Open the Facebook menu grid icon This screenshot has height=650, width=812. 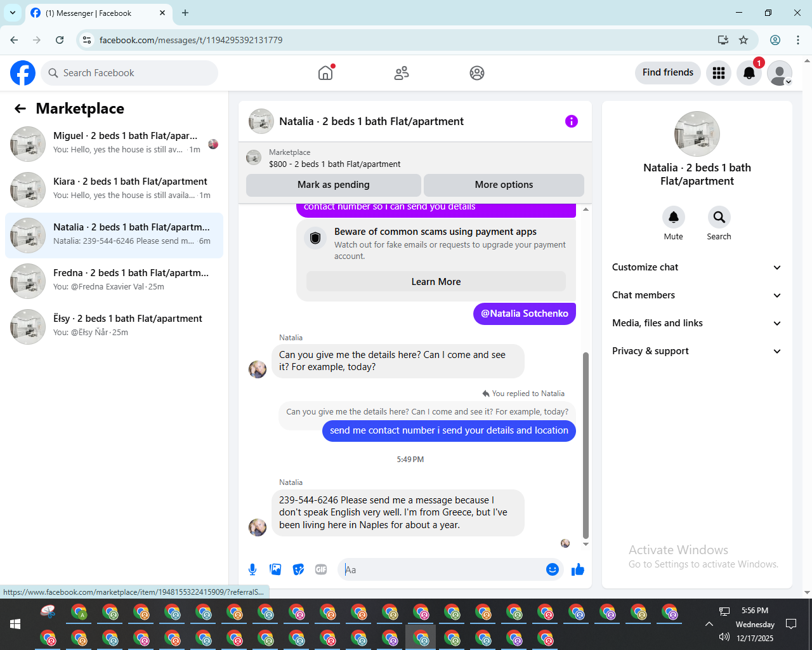pos(719,73)
